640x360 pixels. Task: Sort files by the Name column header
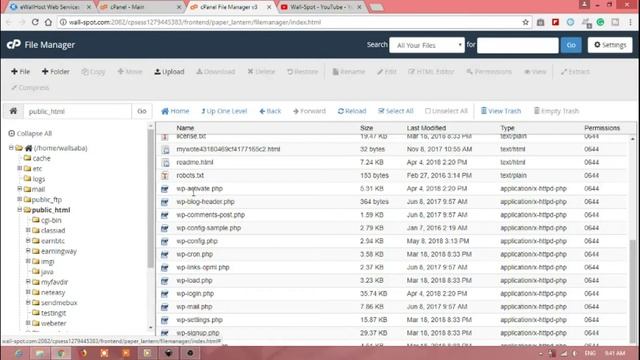point(185,128)
